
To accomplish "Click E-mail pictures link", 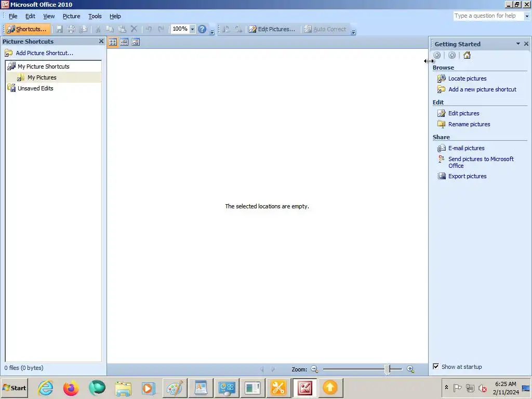I will point(466,148).
